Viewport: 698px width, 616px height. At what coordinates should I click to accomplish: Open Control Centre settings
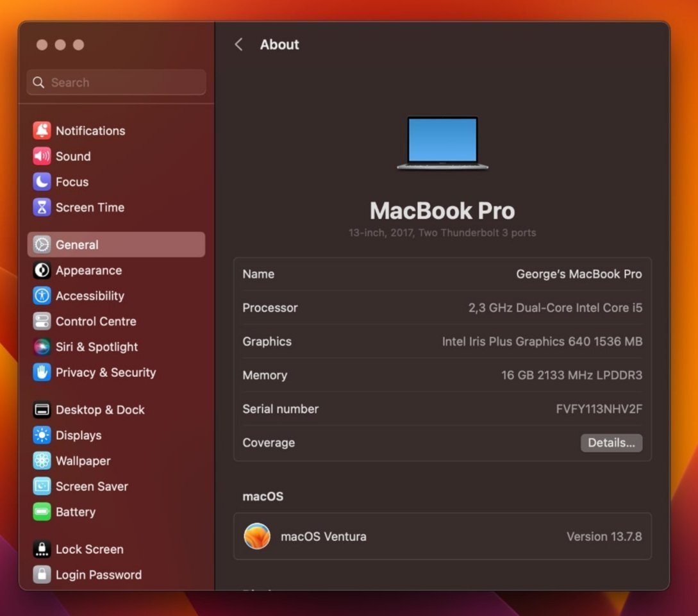coord(96,321)
